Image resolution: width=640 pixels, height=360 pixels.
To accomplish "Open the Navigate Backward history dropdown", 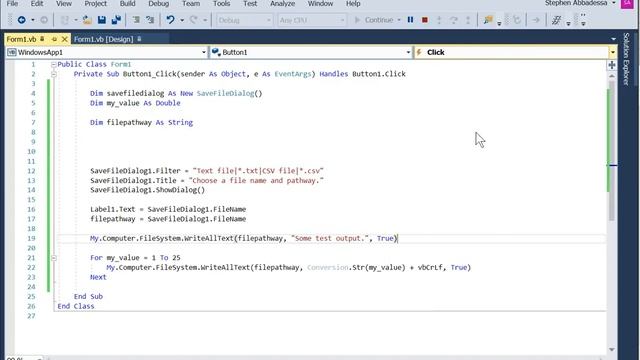I will [x=33, y=20].
